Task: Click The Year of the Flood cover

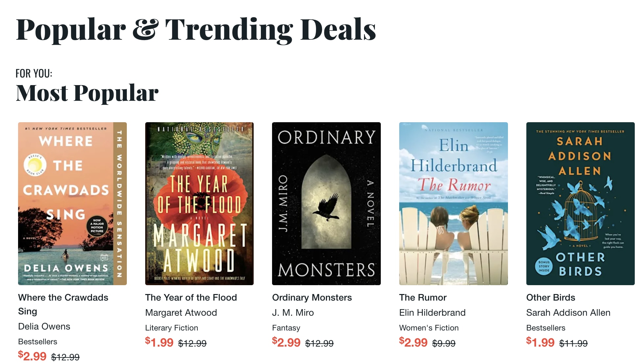Action: click(199, 203)
